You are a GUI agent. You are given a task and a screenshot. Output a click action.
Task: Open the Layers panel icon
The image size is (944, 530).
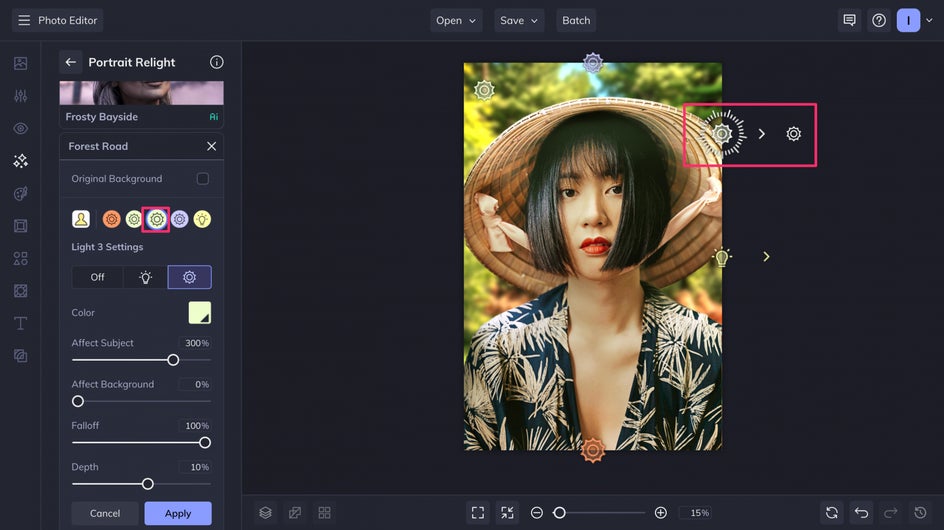pyautogui.click(x=266, y=513)
